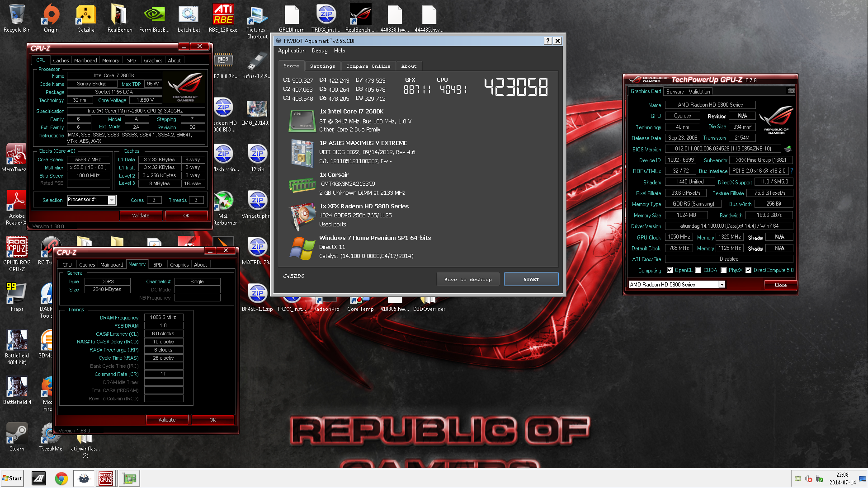The height and width of the screenshot is (488, 868).
Task: Toggle the PhysX checkbox in GPU-Z
Action: 724,270
